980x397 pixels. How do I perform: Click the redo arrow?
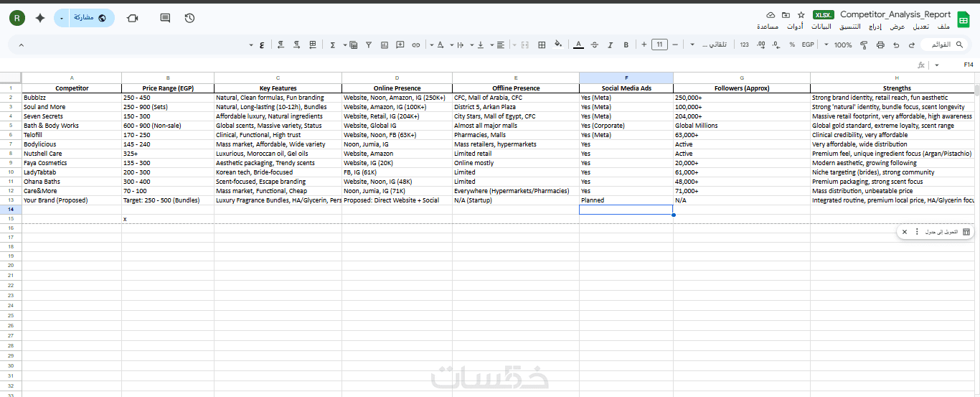[x=896, y=45]
